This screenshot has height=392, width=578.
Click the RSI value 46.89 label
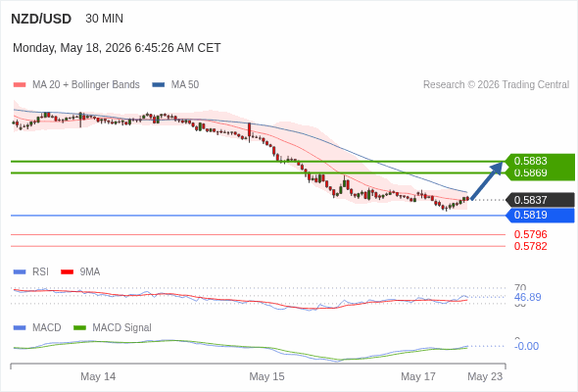coord(527,297)
